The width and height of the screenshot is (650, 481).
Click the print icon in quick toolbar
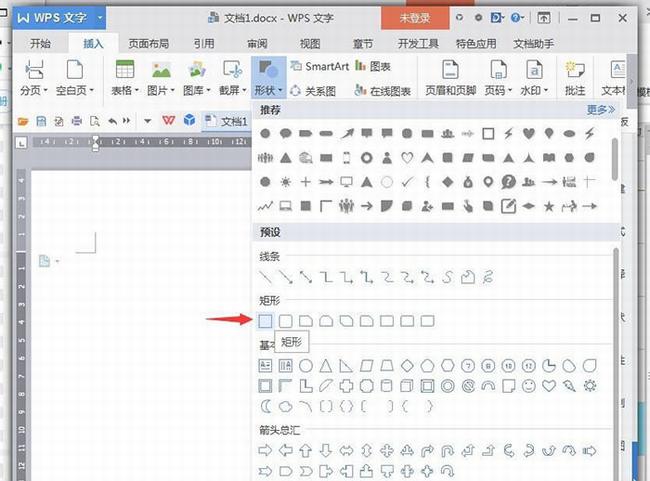click(x=77, y=121)
